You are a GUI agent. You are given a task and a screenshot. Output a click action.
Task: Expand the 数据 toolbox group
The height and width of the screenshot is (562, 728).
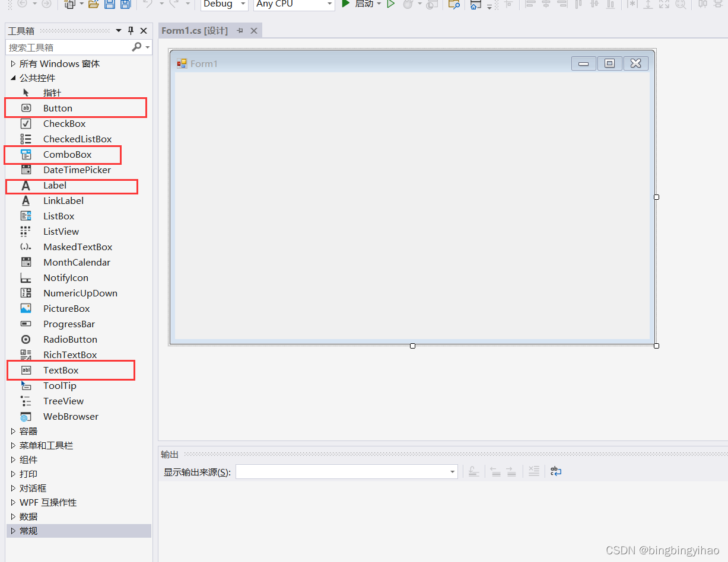14,516
